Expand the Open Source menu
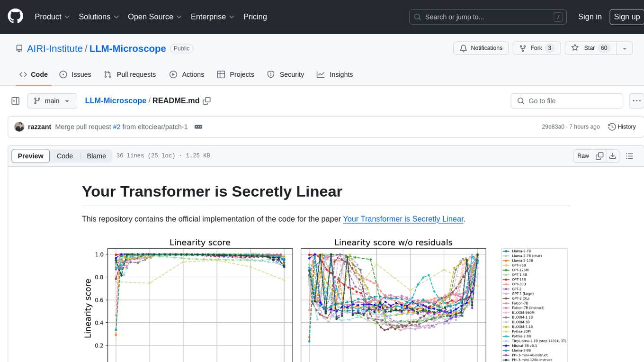644x362 pixels. point(155,17)
